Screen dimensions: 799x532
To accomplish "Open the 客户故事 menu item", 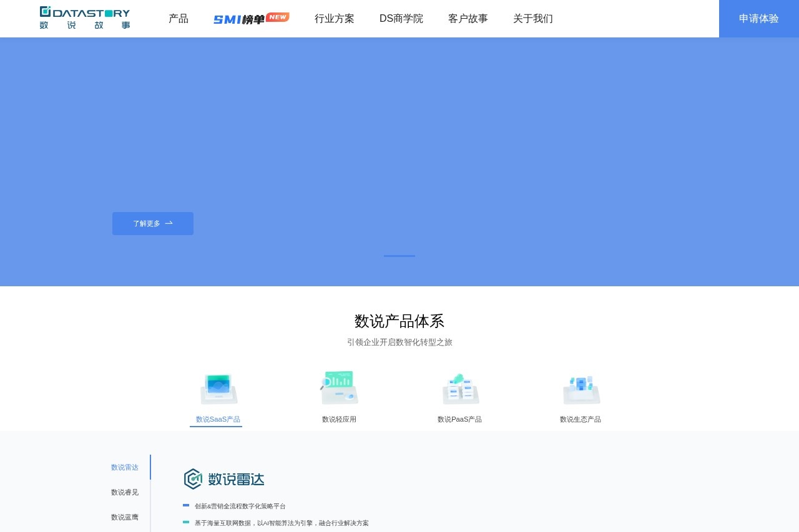I will (468, 19).
